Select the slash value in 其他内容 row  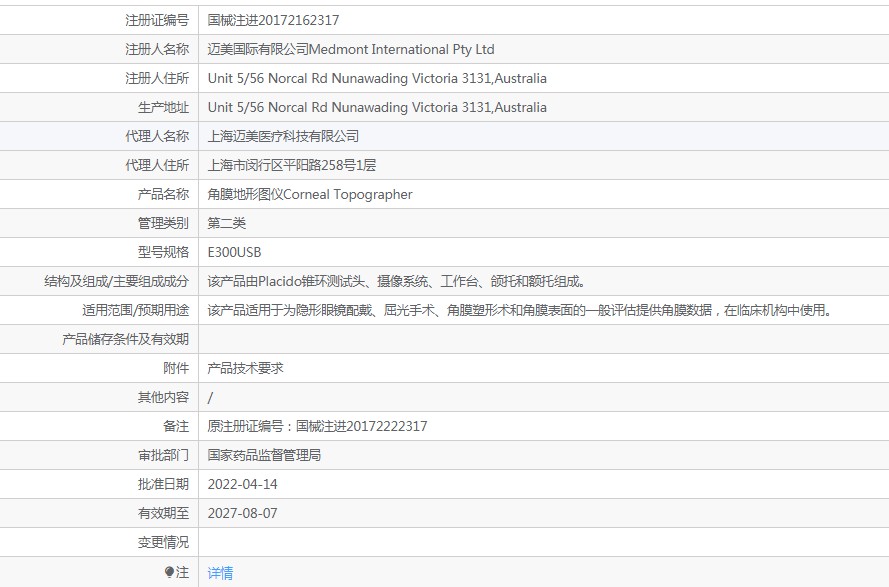[x=210, y=398]
